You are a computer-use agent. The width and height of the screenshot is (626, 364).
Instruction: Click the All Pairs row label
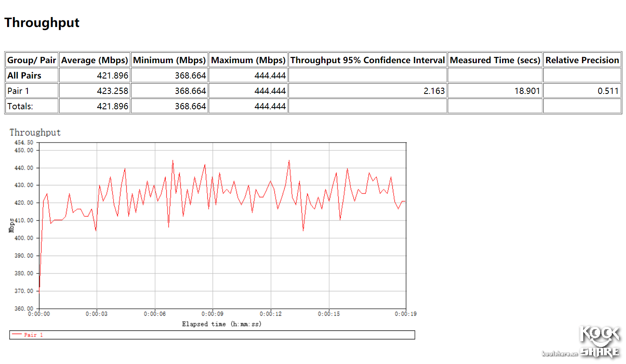[25, 76]
